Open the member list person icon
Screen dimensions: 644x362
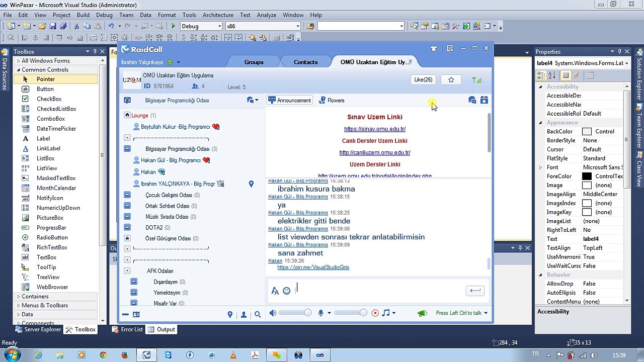pos(244,314)
